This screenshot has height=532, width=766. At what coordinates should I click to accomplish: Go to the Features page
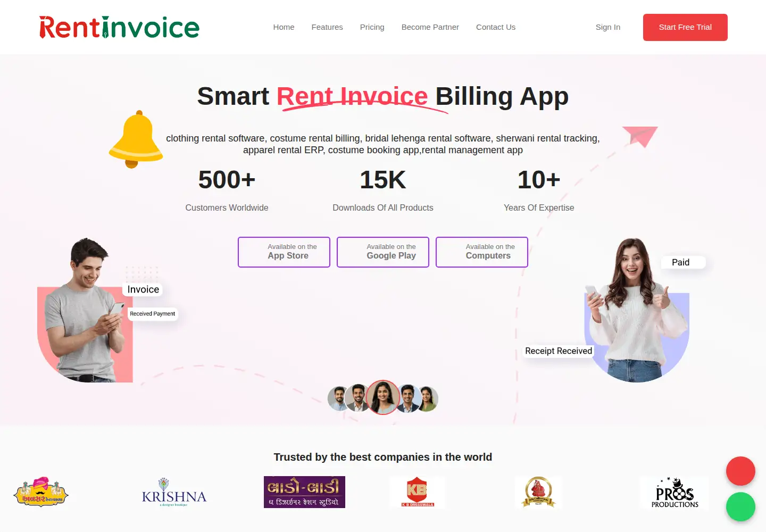(327, 27)
